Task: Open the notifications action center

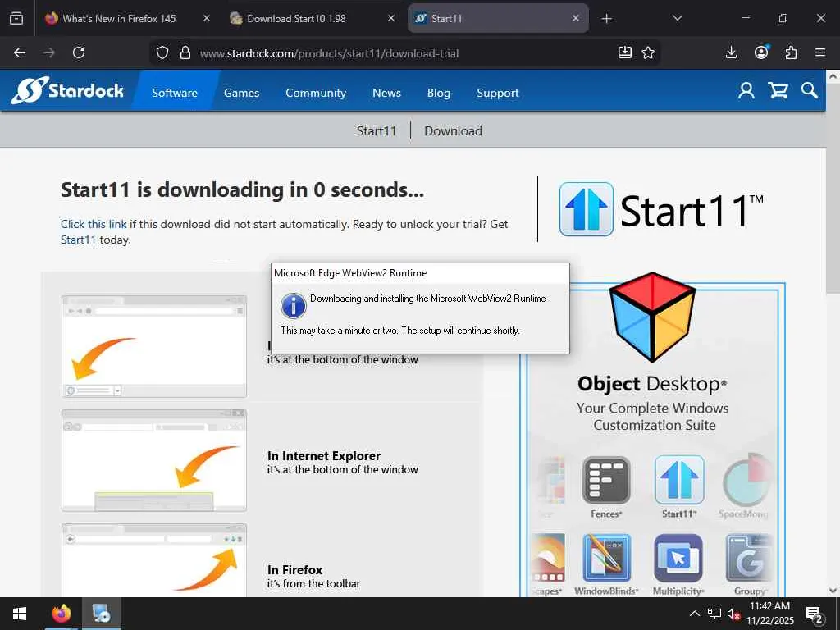Action: pyautogui.click(x=815, y=614)
